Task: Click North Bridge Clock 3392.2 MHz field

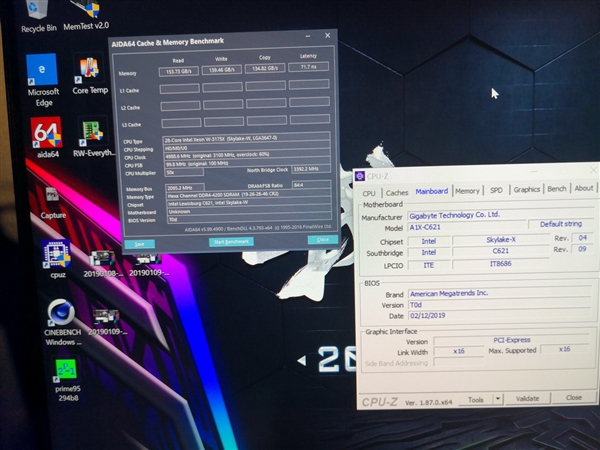Action: pos(311,169)
